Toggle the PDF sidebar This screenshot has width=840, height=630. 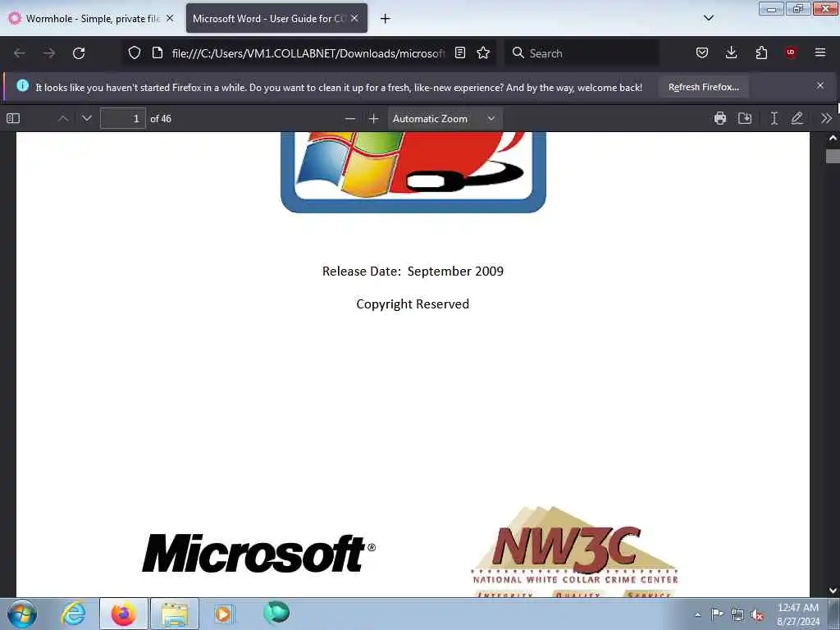click(13, 118)
